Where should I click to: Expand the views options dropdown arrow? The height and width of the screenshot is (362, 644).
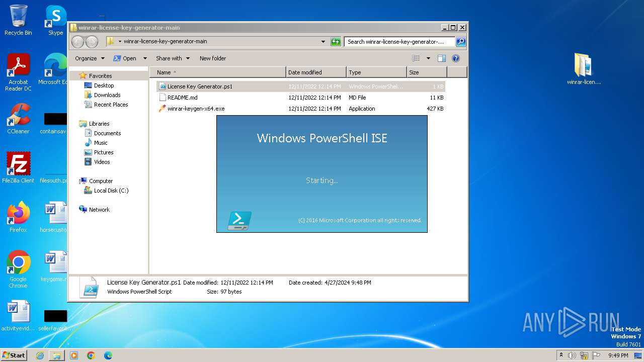[428, 58]
